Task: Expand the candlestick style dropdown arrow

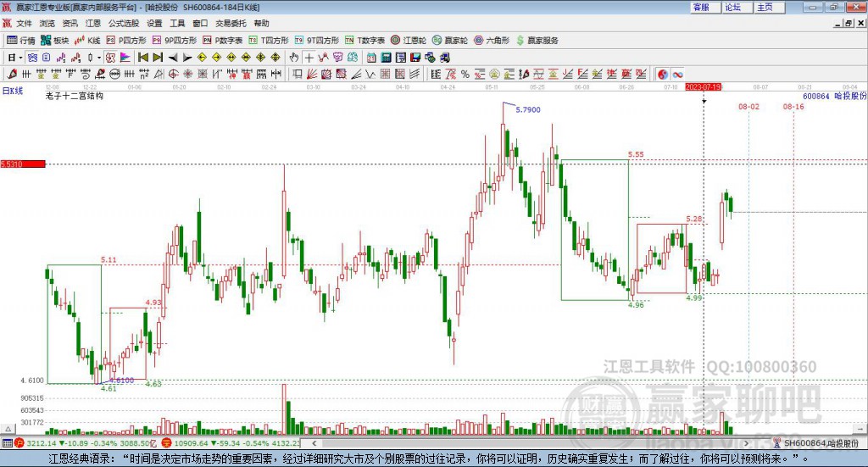Action: coord(99,58)
